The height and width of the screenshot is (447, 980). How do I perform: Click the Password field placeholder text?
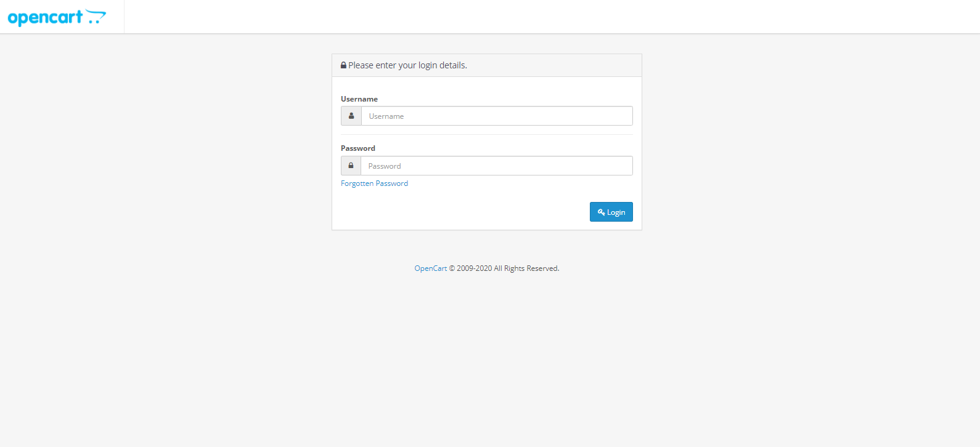pos(384,165)
